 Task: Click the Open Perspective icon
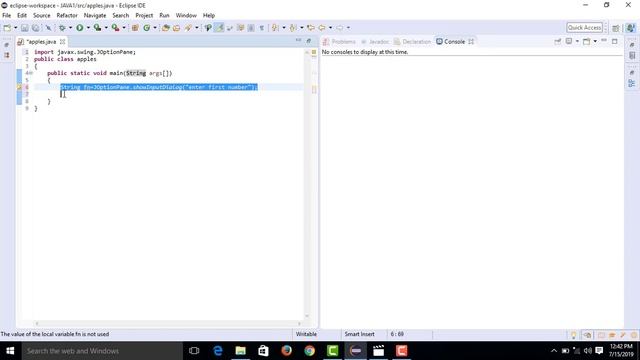pos(616,28)
